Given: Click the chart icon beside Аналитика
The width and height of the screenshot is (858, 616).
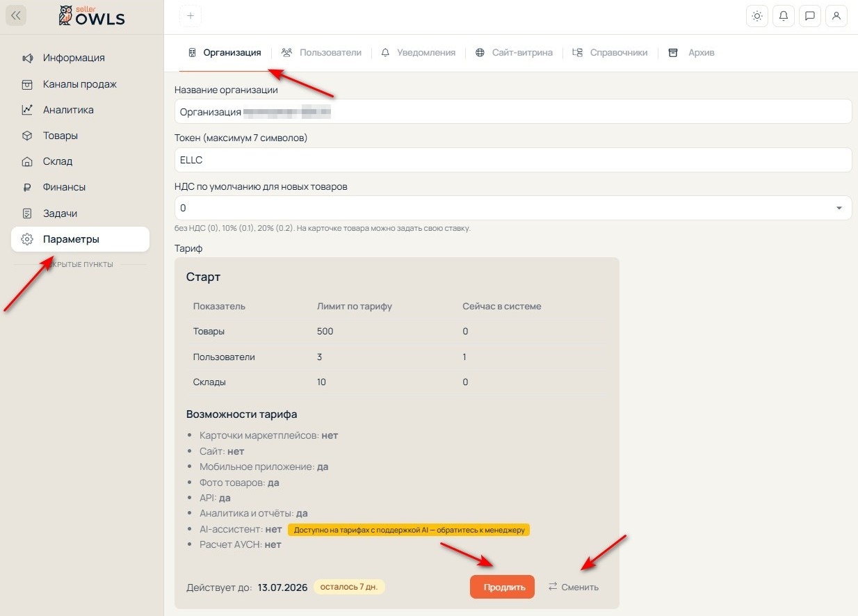Looking at the screenshot, I should [x=27, y=110].
